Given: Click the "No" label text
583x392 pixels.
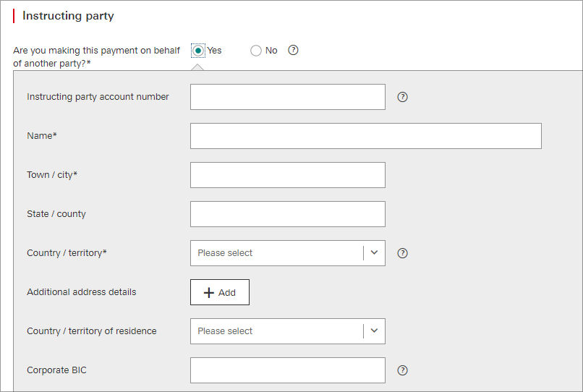Looking at the screenshot, I should tap(271, 51).
